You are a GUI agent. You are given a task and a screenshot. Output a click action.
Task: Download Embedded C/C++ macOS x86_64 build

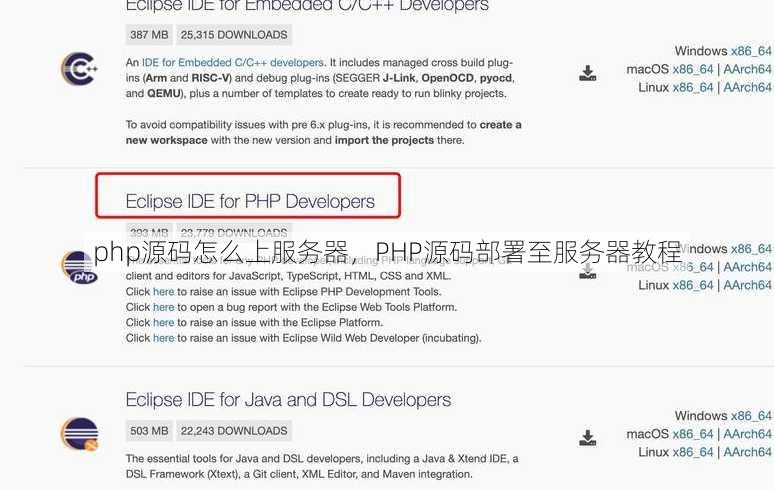tap(693, 69)
